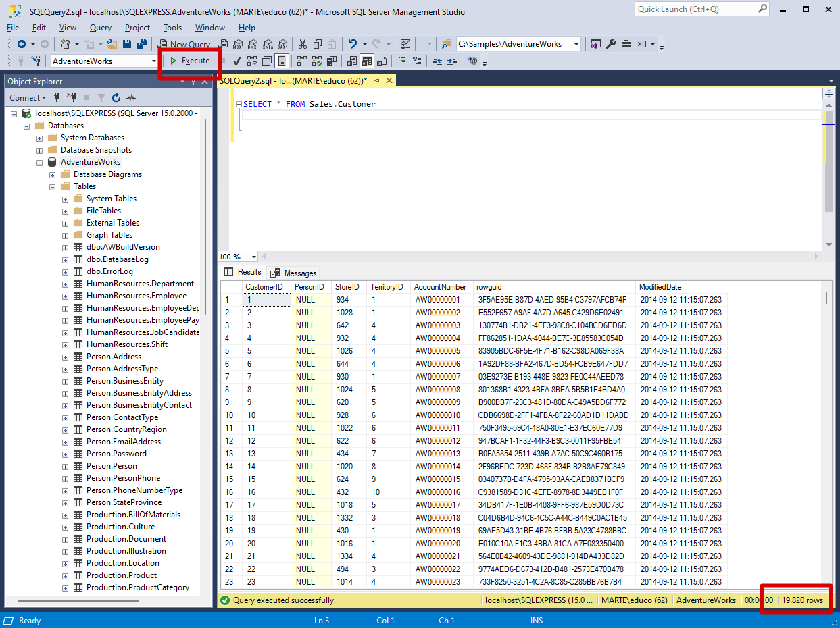This screenshot has height=628, width=840.
Task: Collapse the Tables folder node
Action: pyautogui.click(x=53, y=186)
